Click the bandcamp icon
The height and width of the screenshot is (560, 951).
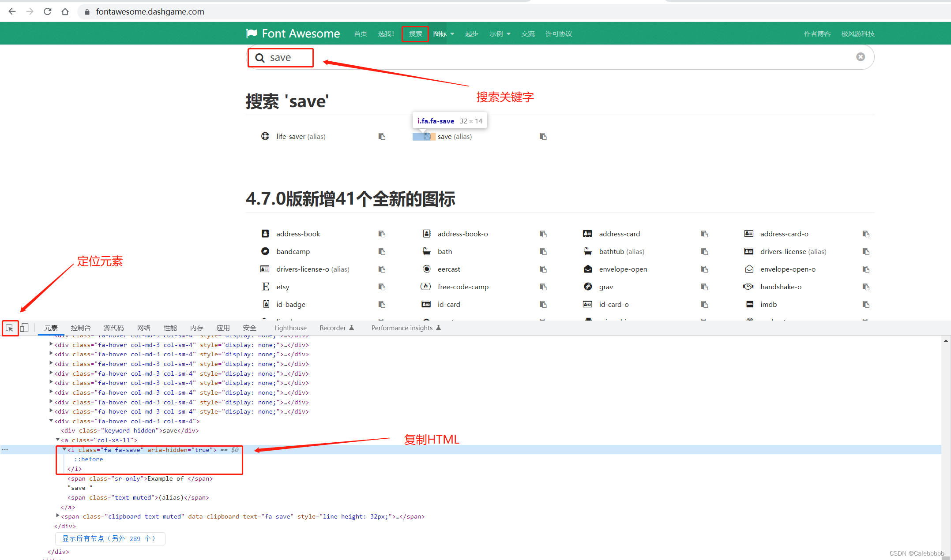265,251
